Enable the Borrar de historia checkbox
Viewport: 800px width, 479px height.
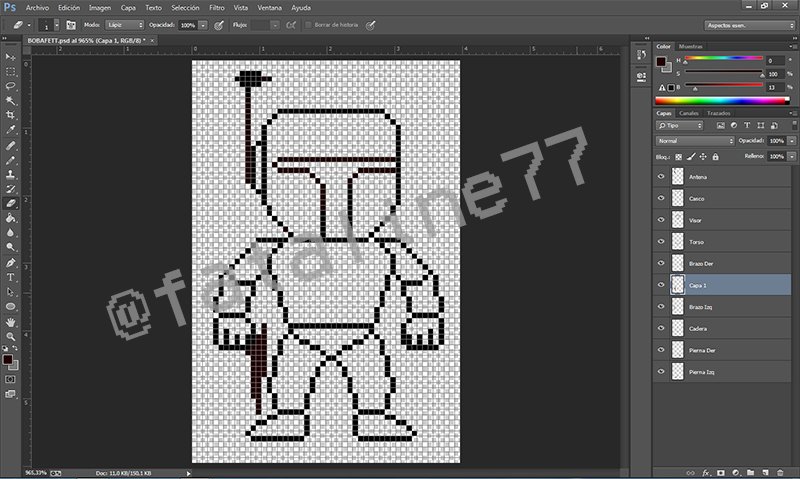click(308, 24)
